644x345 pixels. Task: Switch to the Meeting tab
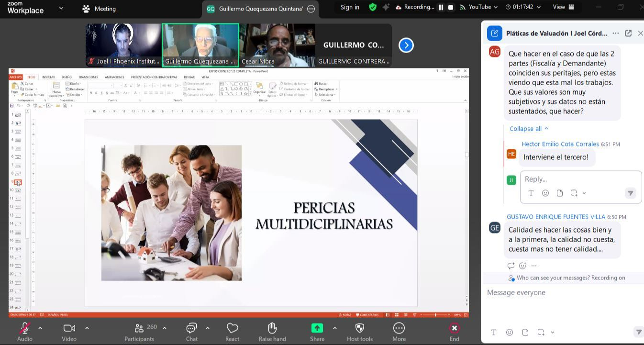[x=99, y=8]
